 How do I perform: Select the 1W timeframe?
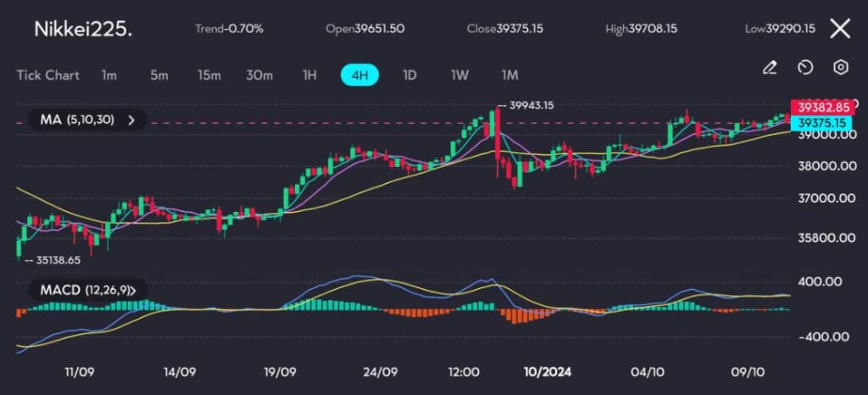459,75
